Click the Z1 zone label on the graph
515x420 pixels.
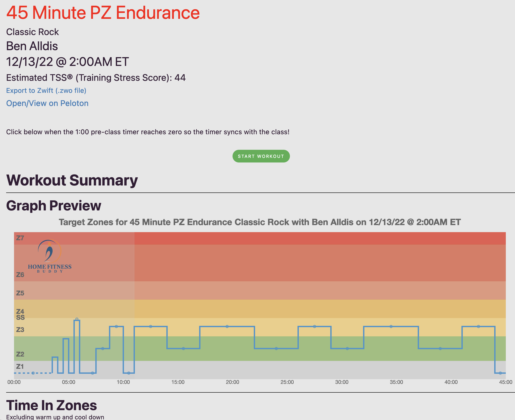coord(20,367)
